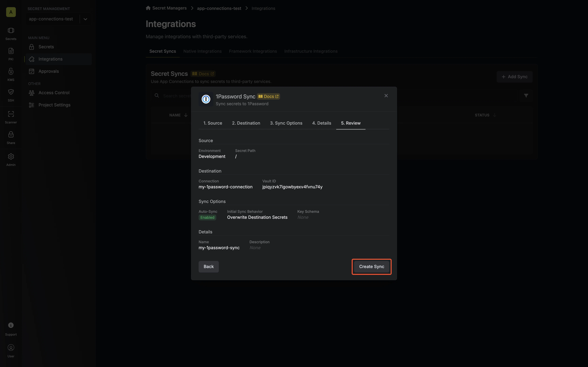Click the Create Sync button

pyautogui.click(x=371, y=267)
